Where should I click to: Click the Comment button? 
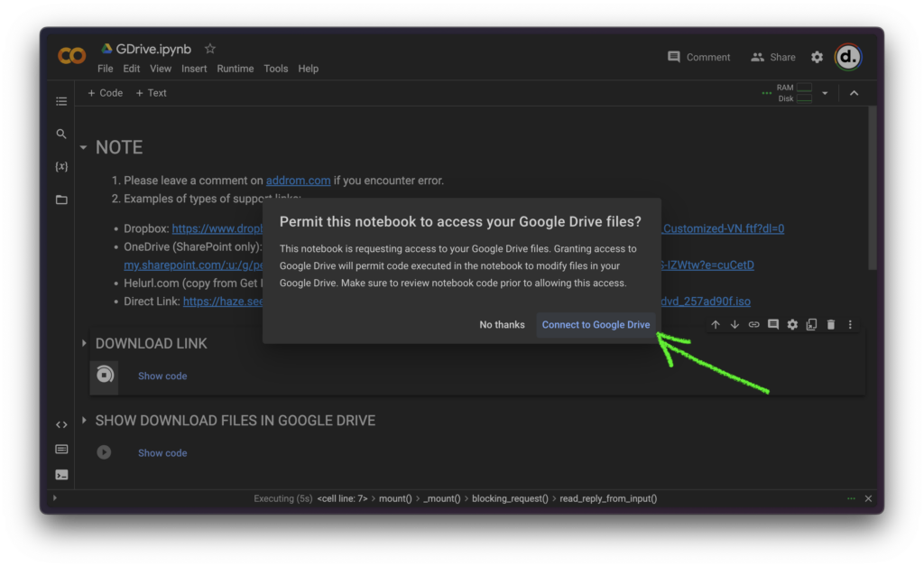click(698, 57)
